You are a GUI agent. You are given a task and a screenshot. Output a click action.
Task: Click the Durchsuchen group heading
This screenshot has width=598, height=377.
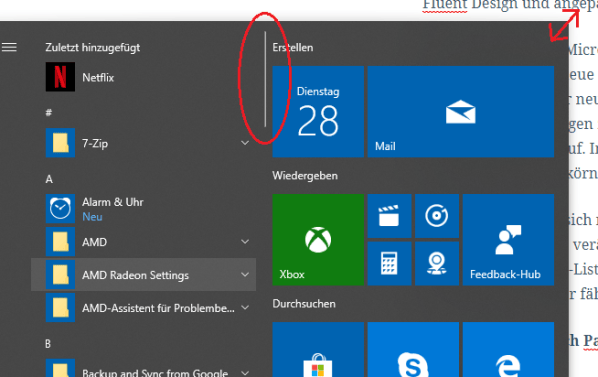point(304,304)
